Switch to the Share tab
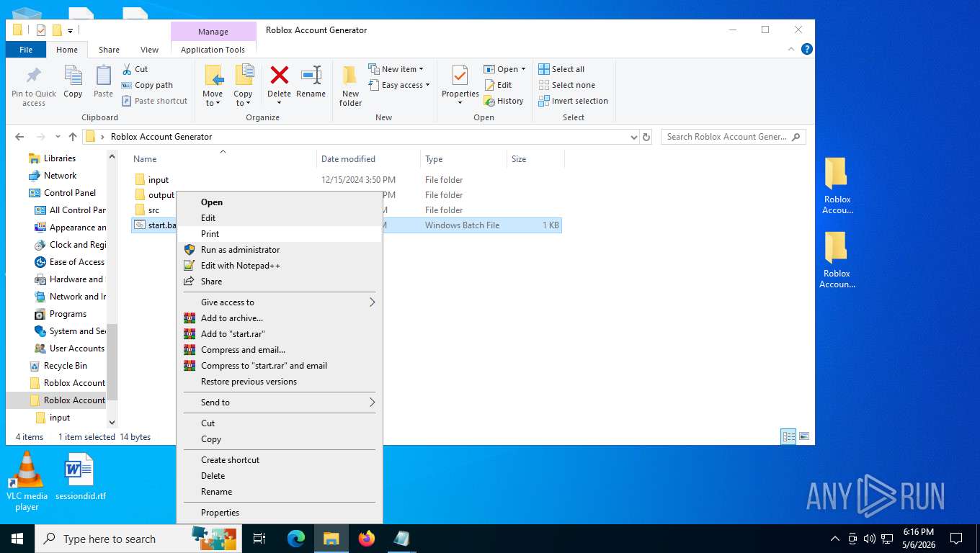Screen dimensions: 980x553 point(109,50)
